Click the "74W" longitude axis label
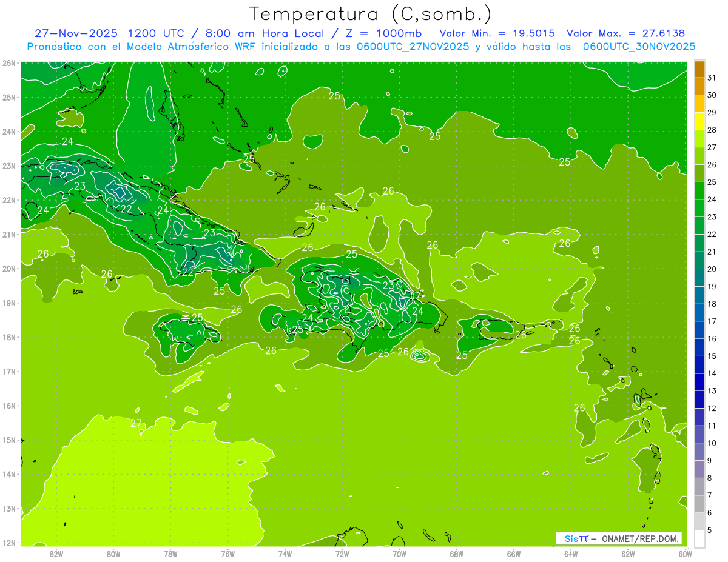This screenshot has height=562, width=728. (285, 554)
